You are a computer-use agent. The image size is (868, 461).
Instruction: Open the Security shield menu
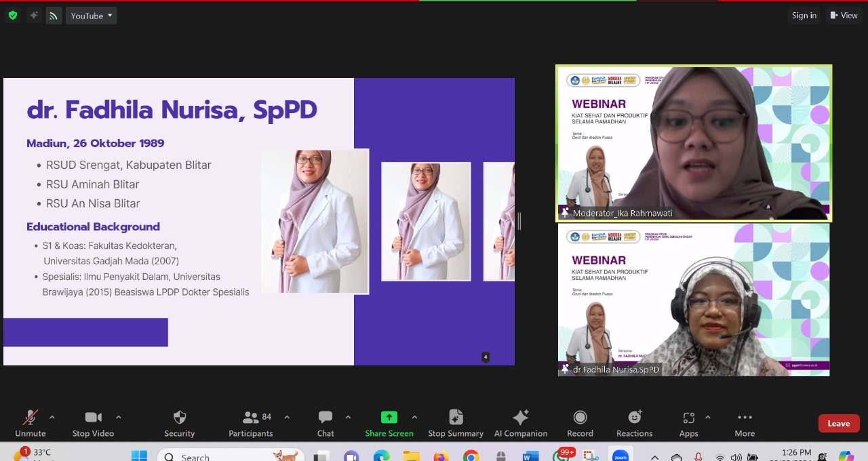click(180, 424)
